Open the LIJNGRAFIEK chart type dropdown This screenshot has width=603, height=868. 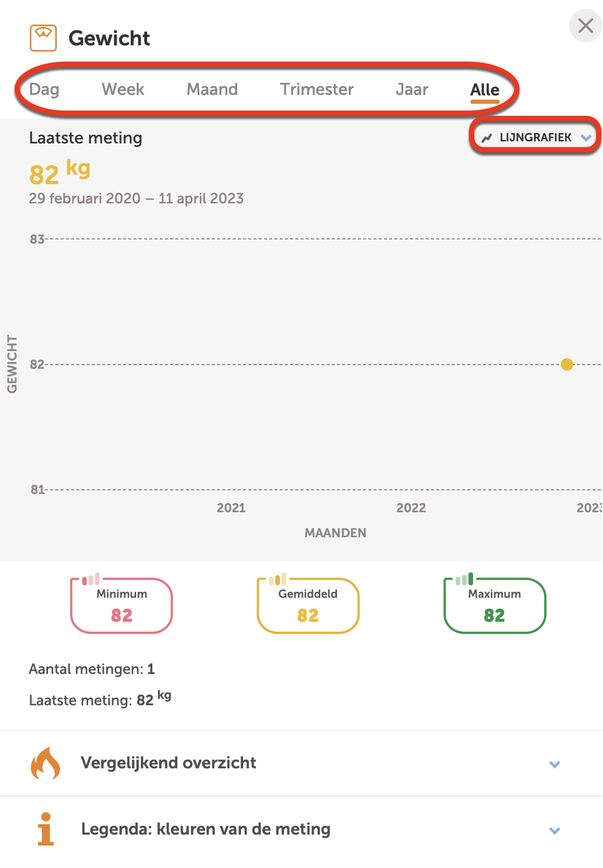536,138
